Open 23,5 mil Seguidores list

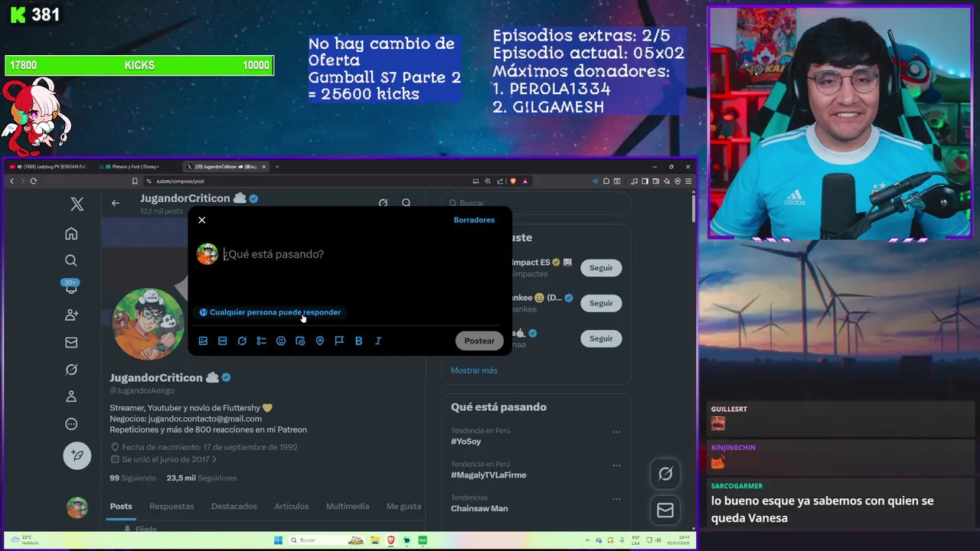(201, 478)
